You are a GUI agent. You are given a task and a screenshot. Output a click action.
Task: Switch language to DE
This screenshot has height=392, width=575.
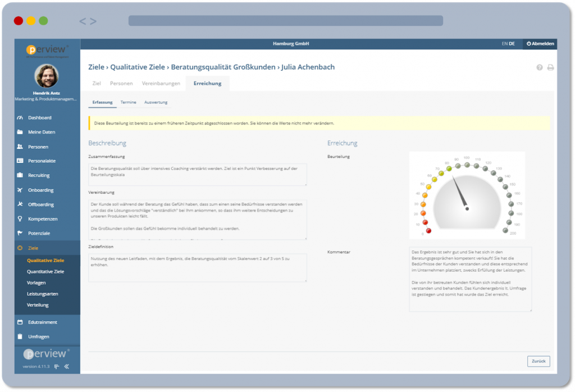[512, 44]
